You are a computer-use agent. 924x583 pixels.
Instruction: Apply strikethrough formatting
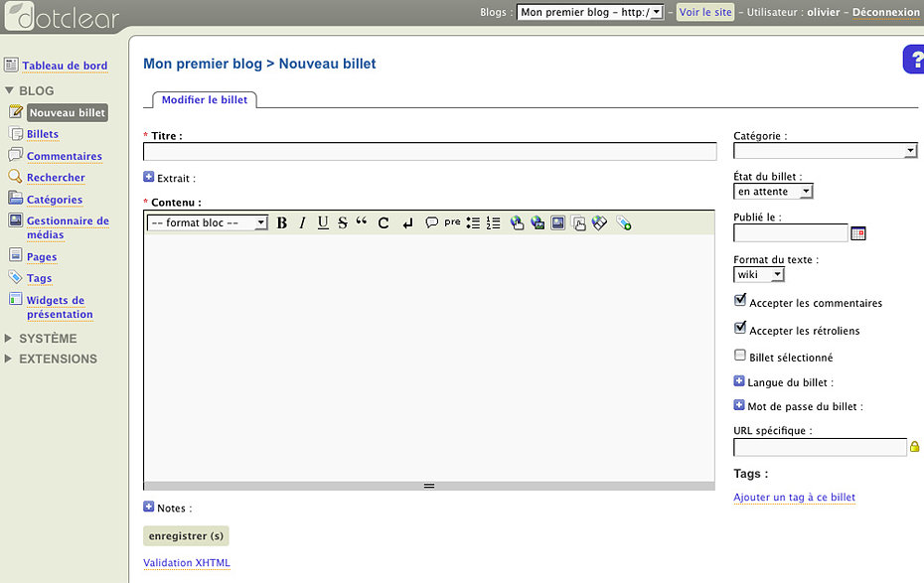tap(343, 223)
